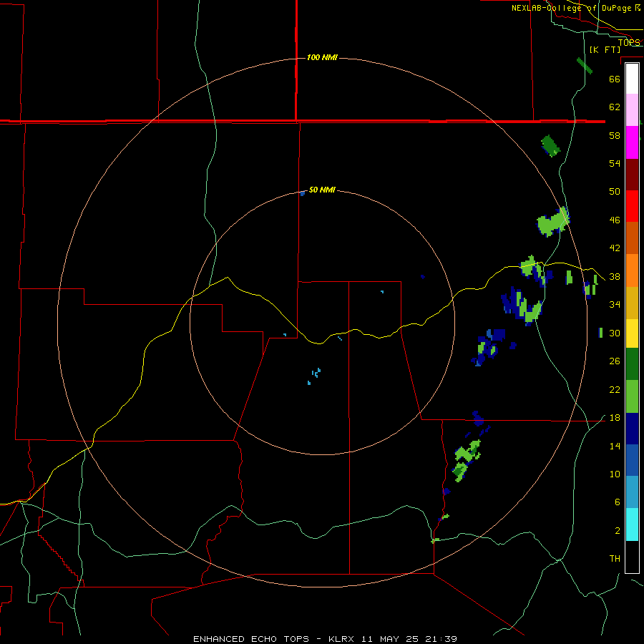Image resolution: width=644 pixels, height=644 pixels.
Task: Click the "54" legend value
Action: pos(615,163)
